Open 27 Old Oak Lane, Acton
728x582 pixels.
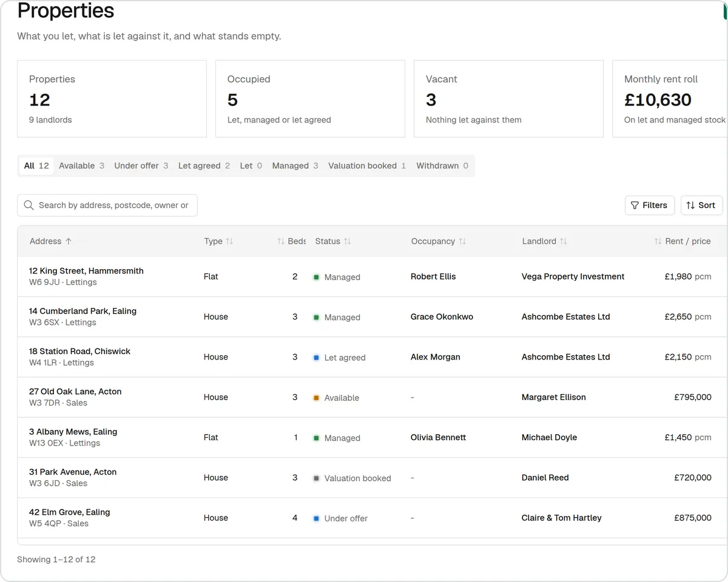[75, 392]
